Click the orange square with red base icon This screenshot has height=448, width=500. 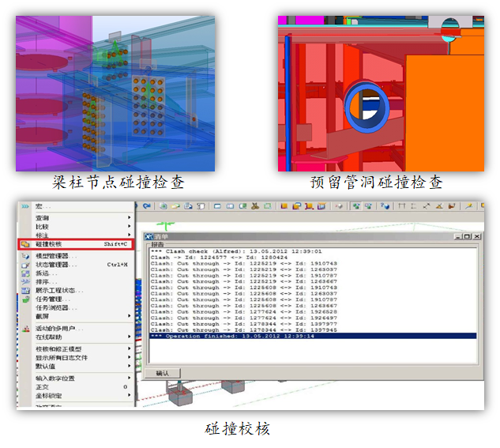pos(309,206)
